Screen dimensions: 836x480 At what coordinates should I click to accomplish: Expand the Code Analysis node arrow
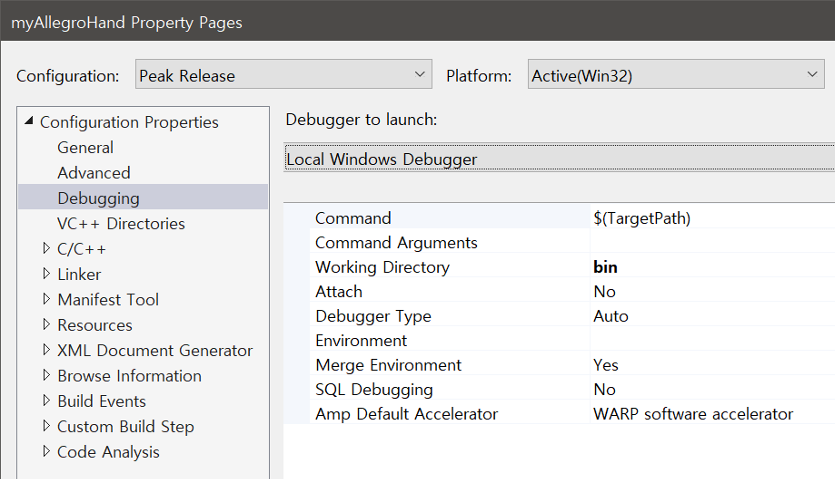[x=46, y=451]
